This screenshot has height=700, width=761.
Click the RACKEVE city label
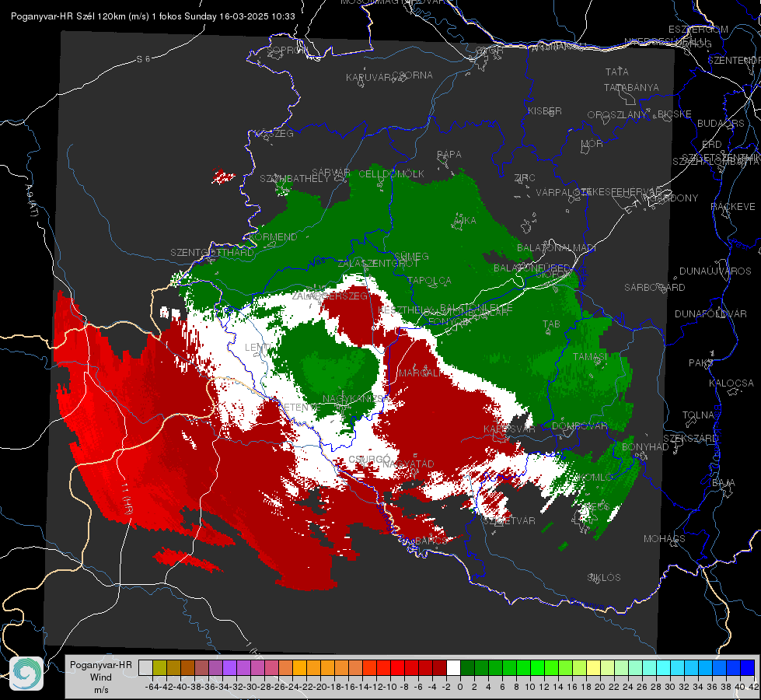point(733,206)
